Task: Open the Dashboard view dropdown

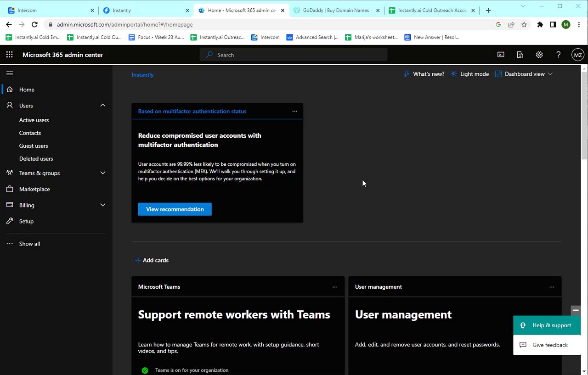Action: coord(524,74)
